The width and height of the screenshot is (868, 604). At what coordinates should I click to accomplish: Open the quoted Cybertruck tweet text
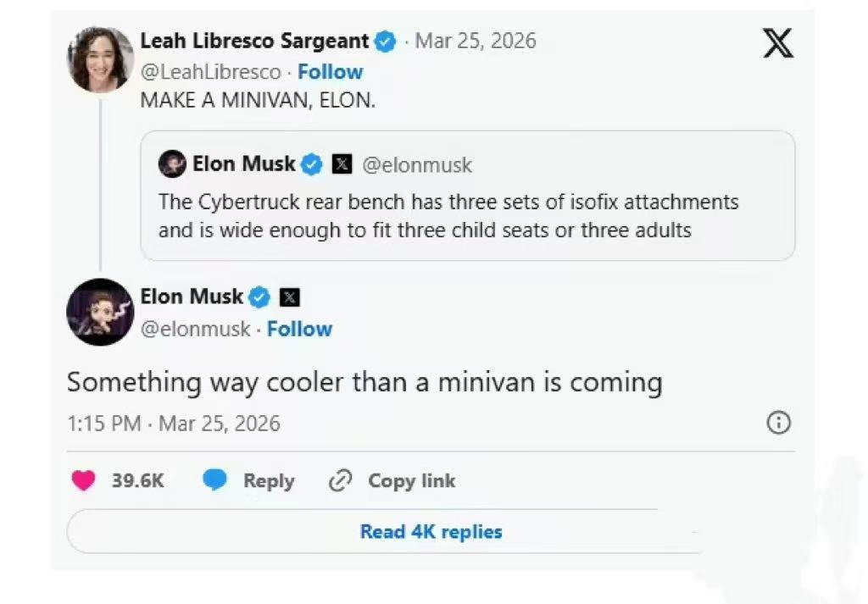pos(448,216)
